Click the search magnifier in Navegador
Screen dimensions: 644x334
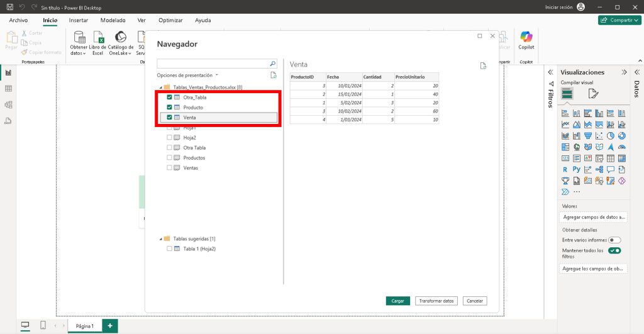tap(272, 64)
